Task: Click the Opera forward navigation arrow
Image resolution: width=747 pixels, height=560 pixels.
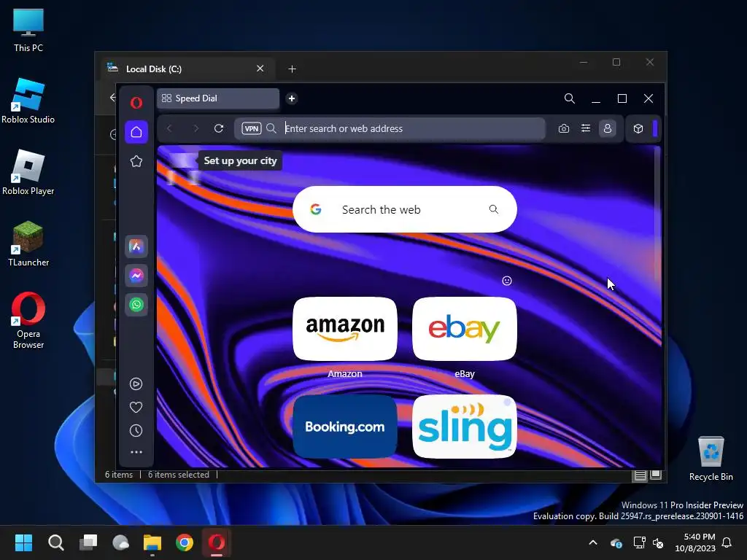Action: tap(196, 128)
